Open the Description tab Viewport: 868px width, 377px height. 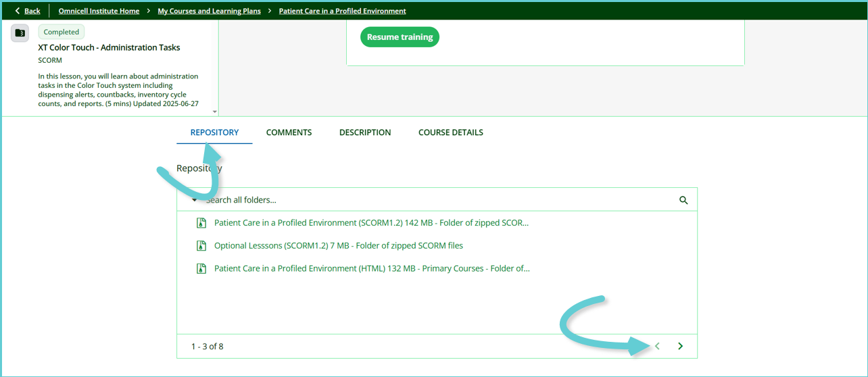pyautogui.click(x=365, y=132)
